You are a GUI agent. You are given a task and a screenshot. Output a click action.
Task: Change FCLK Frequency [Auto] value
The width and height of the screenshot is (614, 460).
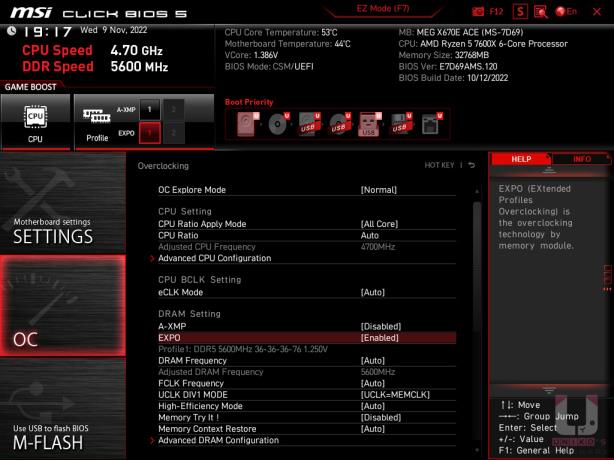(372, 383)
